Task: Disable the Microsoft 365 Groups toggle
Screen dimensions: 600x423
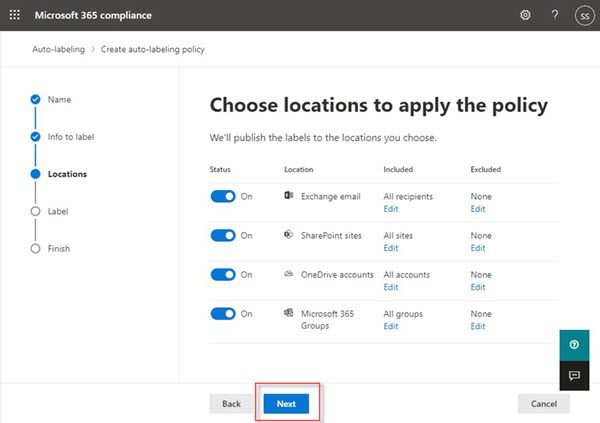Action: [x=223, y=314]
